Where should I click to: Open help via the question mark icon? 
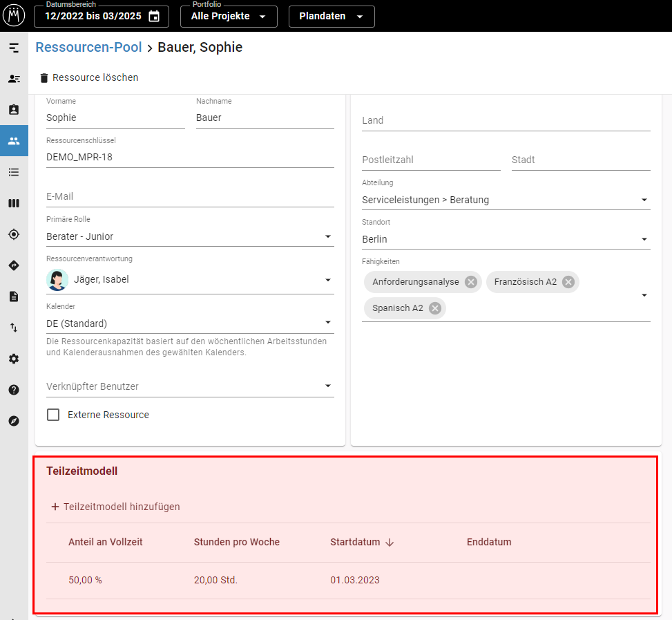click(14, 390)
